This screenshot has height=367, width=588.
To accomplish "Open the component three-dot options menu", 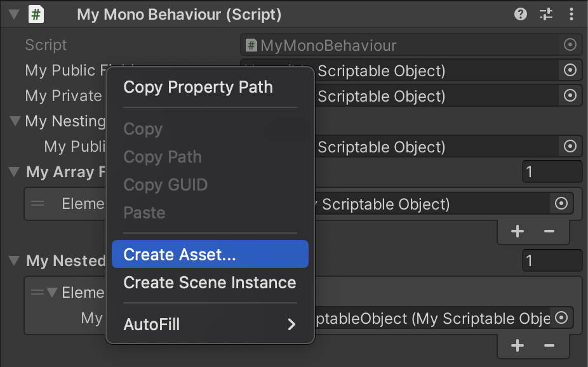I will tap(571, 14).
